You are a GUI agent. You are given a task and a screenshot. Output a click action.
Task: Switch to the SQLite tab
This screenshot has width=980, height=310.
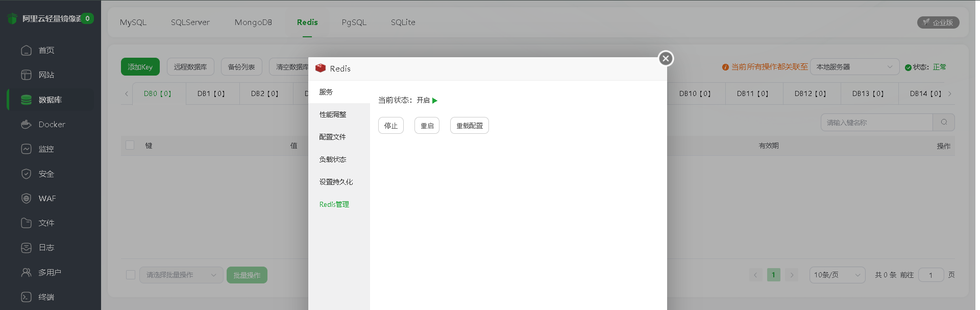point(403,22)
